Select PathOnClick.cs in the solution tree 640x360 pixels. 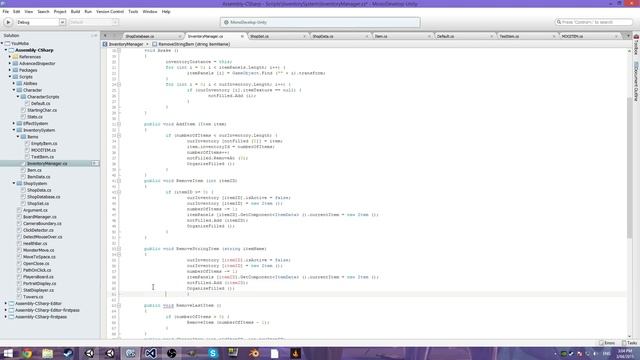pyautogui.click(x=37, y=270)
